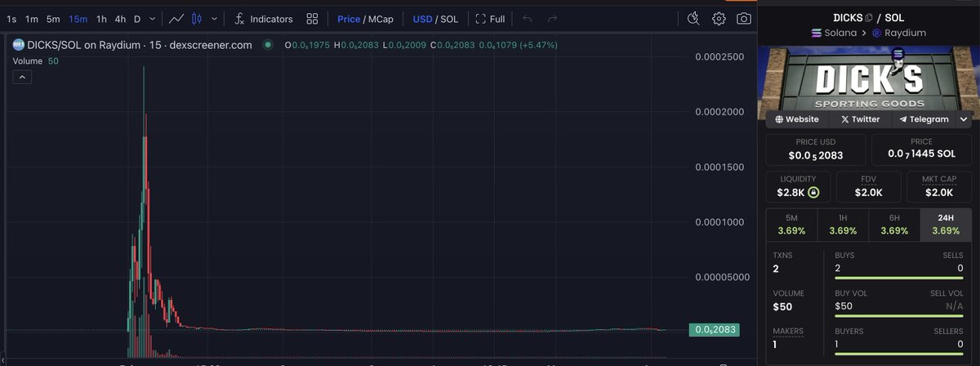Click the buyers versus sellers ratio bar
This screenshot has height=366, width=980.
[899, 355]
